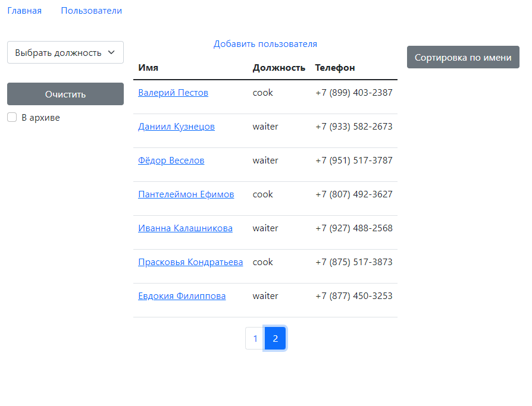Screen dimensions: 532x406
Task: Click waiter in Иванна Калашникова row
Action: click(265, 228)
